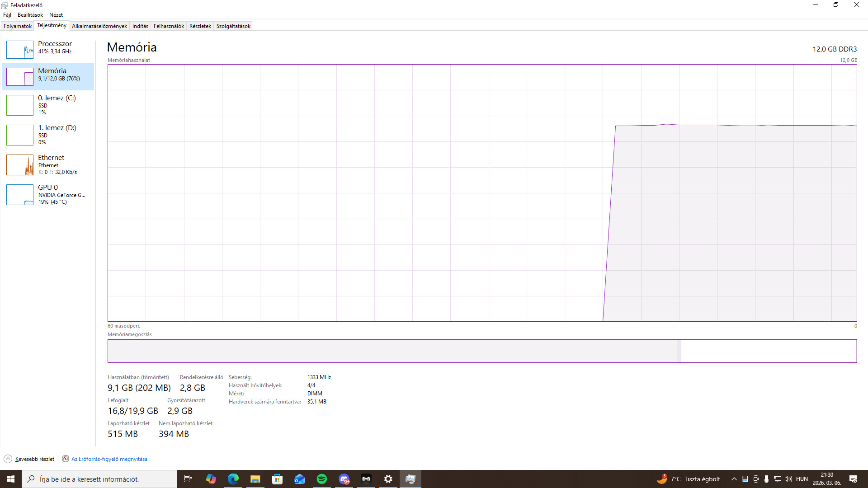The image size is (868, 488).
Task: Select the Processzor performance graph thumbnail
Action: pyautogui.click(x=20, y=50)
